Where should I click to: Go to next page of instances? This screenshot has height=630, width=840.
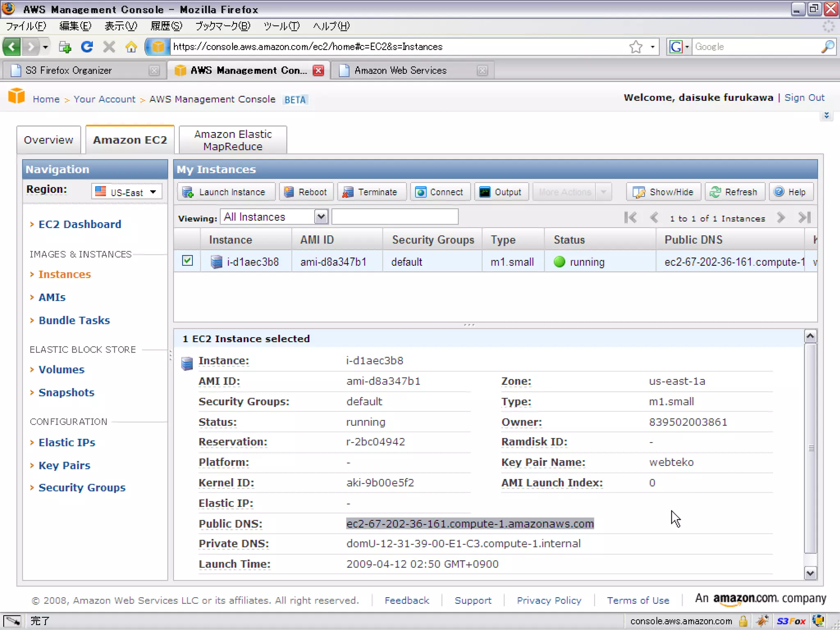pyautogui.click(x=781, y=217)
